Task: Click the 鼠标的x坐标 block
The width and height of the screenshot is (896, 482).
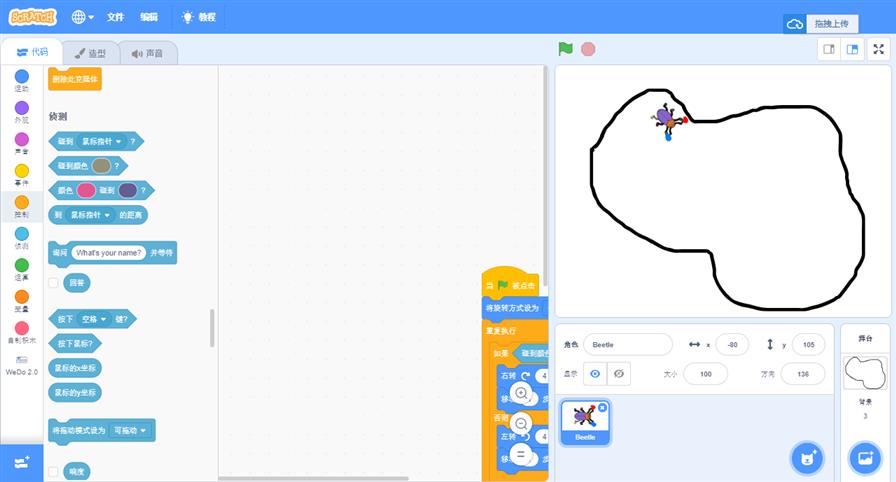Action: pos(75,368)
